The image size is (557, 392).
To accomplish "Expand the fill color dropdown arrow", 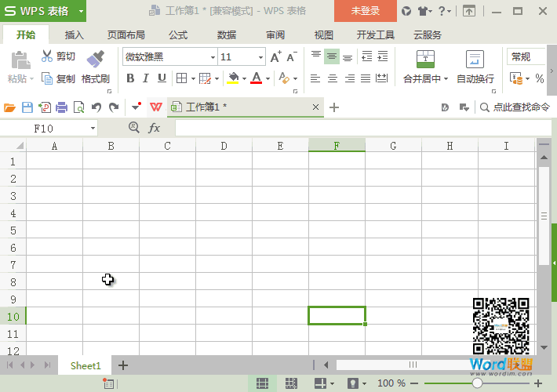I will tap(244, 78).
